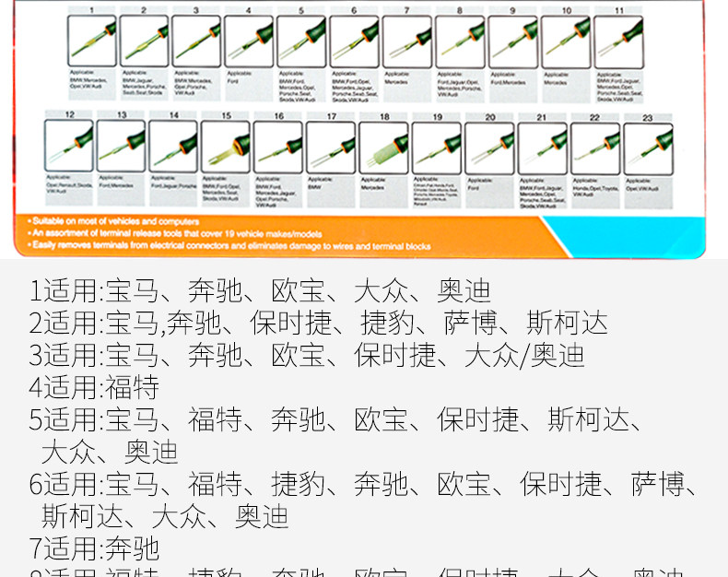Click tool picture number 22
Viewport: 728px width, 577px height.
[x=595, y=148]
